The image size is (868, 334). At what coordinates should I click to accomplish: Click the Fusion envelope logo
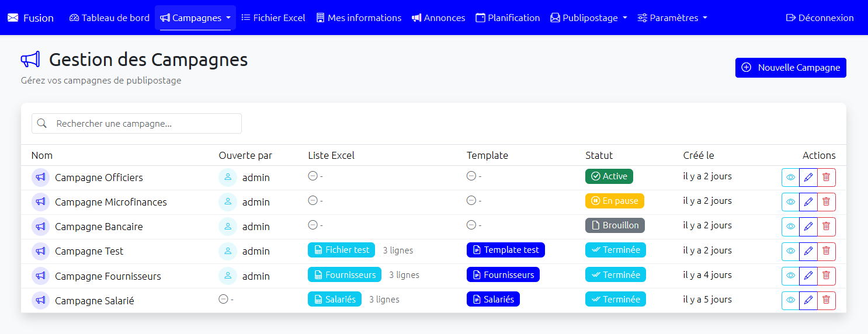point(13,18)
